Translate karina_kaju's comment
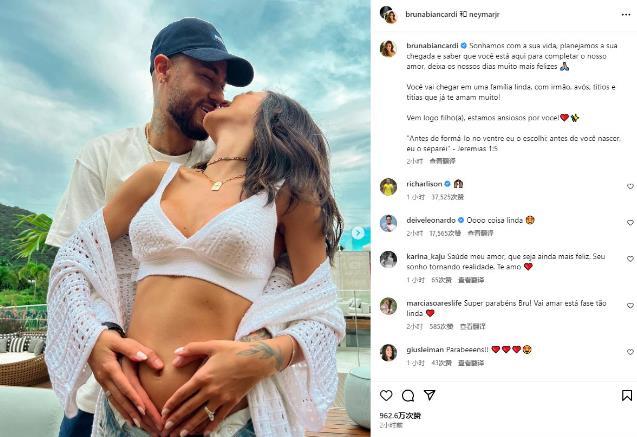This screenshot has height=437, width=637. (471, 280)
